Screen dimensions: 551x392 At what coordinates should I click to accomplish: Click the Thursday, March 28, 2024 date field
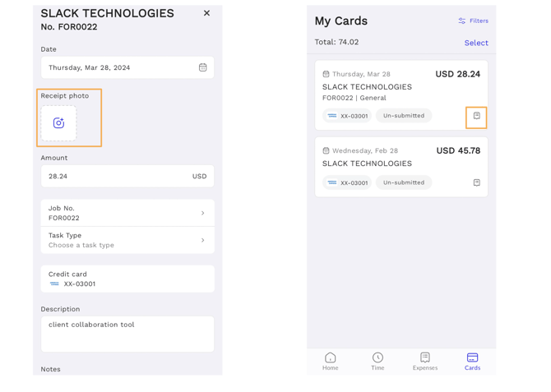coord(115,67)
